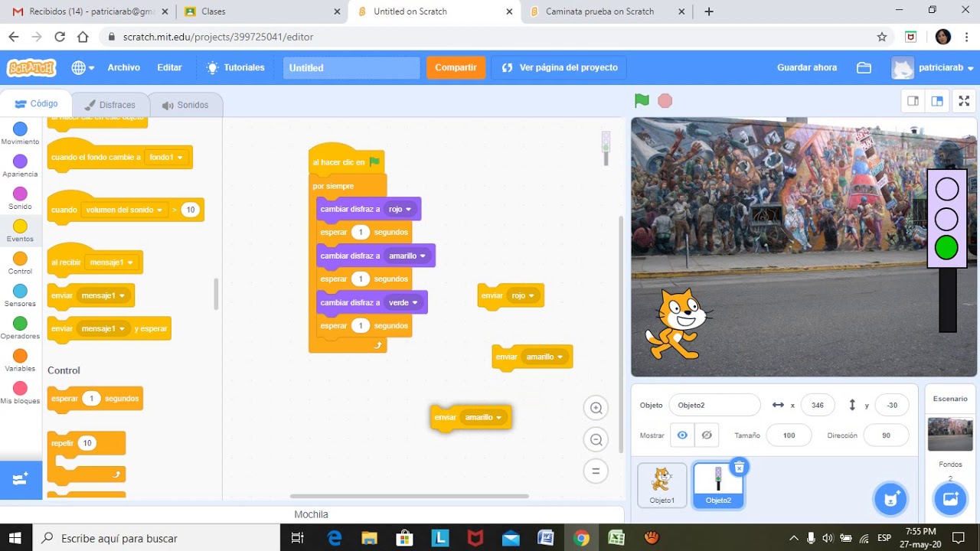This screenshot has height=551, width=980.
Task: Open the fondo1 backdrop dropdown
Action: [167, 157]
